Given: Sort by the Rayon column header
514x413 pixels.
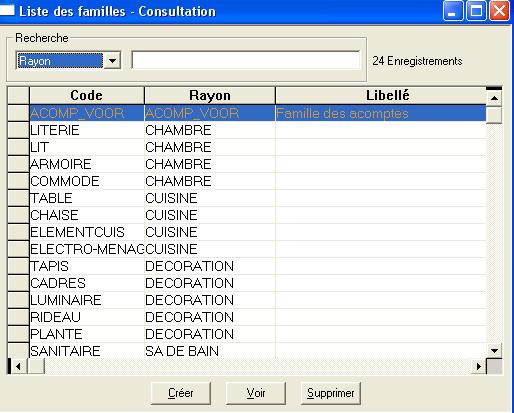Looking at the screenshot, I should coord(210,95).
